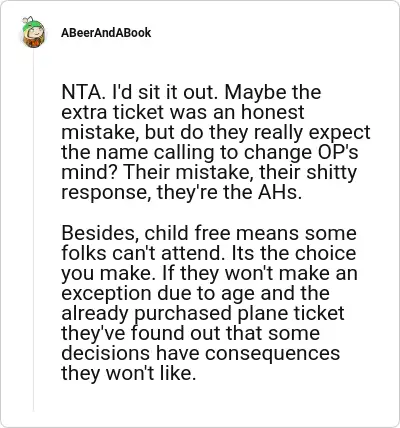Click the words honest mistake
Viewport: 400px width, 428px height.
click(x=183, y=122)
